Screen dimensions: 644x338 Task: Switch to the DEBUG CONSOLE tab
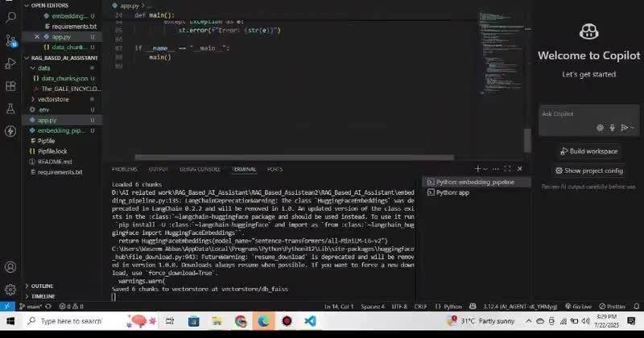coord(200,169)
